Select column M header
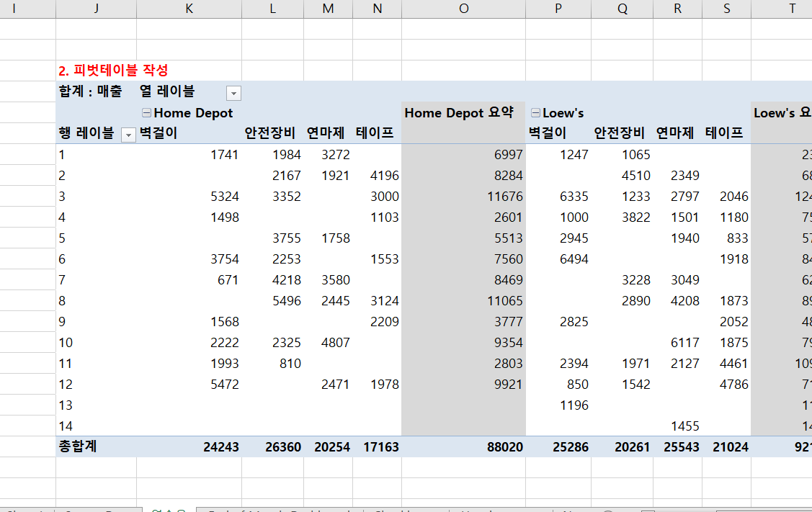 pyautogui.click(x=329, y=9)
